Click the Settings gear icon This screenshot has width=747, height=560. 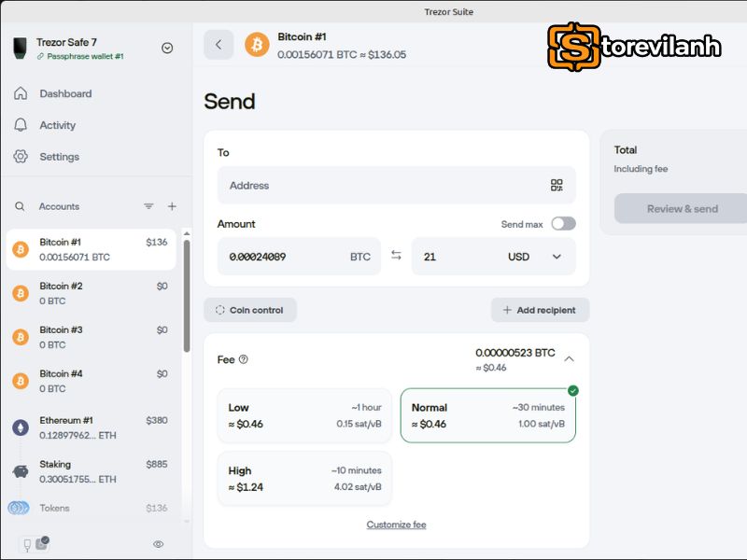click(21, 156)
